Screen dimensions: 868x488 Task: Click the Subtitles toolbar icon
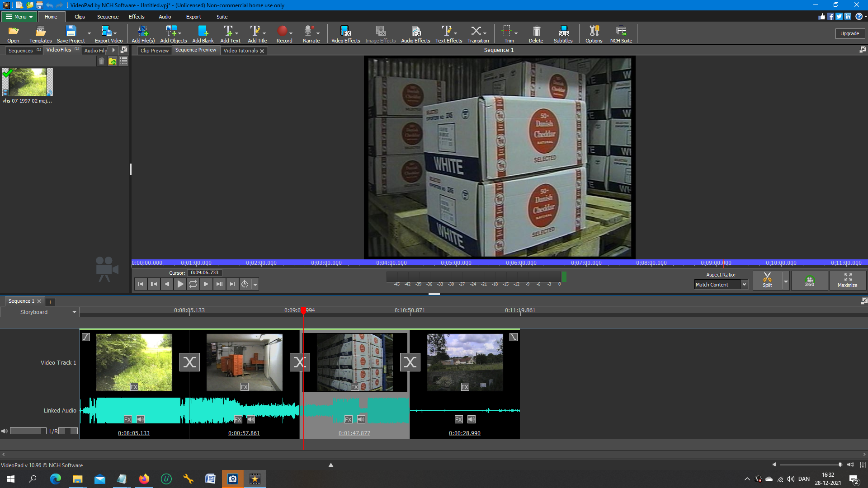tap(563, 34)
